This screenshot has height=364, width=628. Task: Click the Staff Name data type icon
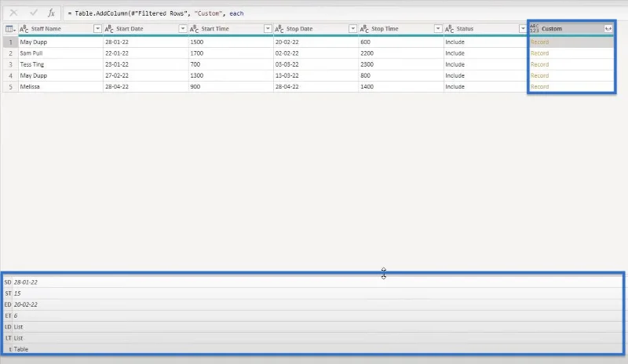(x=24, y=29)
